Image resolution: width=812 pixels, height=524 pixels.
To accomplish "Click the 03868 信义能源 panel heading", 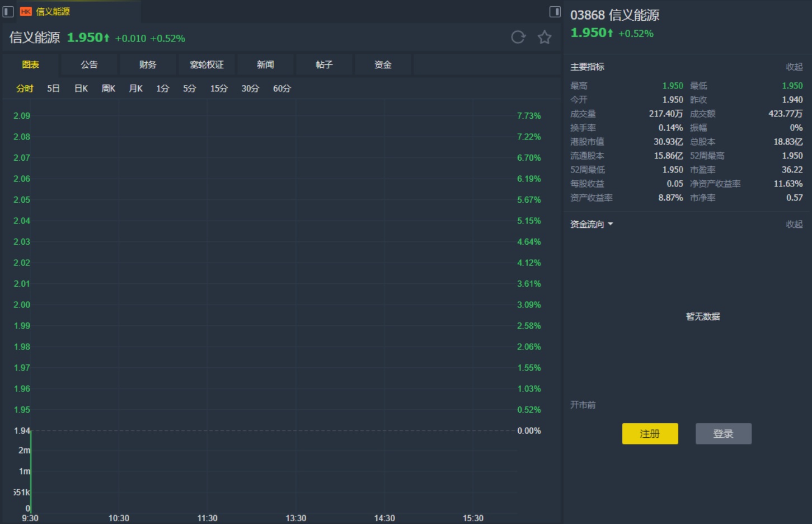I will 615,15.
